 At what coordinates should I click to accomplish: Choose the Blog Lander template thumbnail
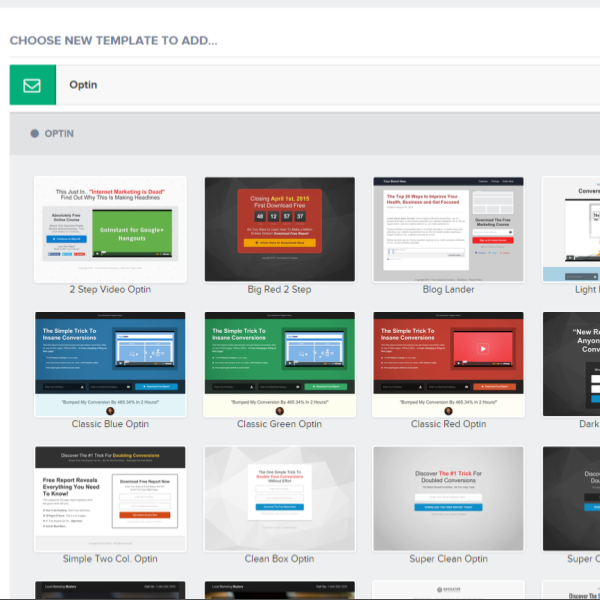point(448,229)
